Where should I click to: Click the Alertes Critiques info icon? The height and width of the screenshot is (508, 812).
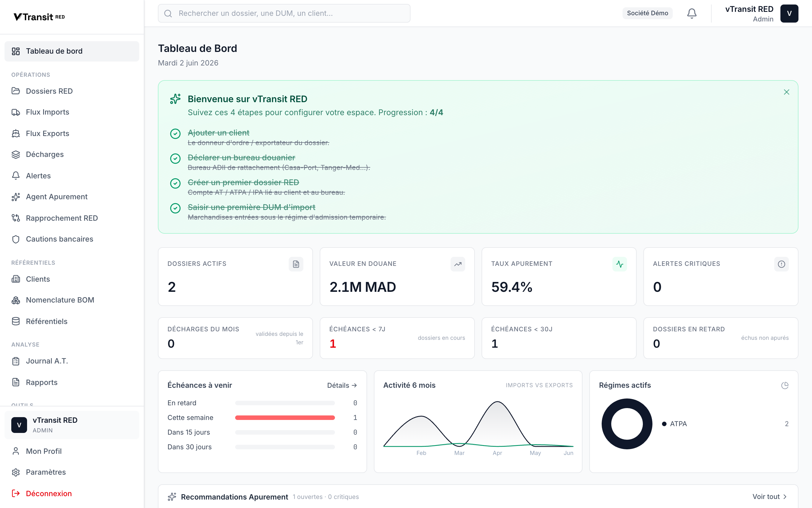[782, 264]
